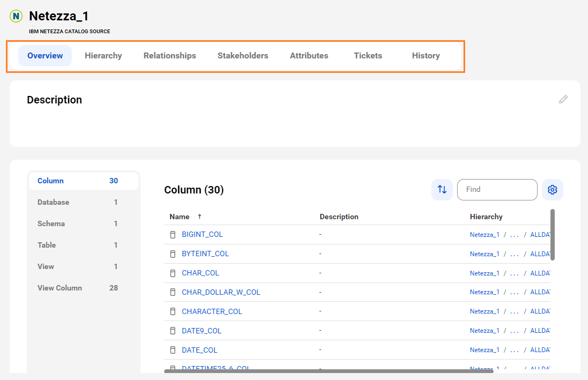Screen dimensions: 588x380
Task: Click Netezza_1 hierarchy link in CHAR_COL row
Action: [484, 273]
